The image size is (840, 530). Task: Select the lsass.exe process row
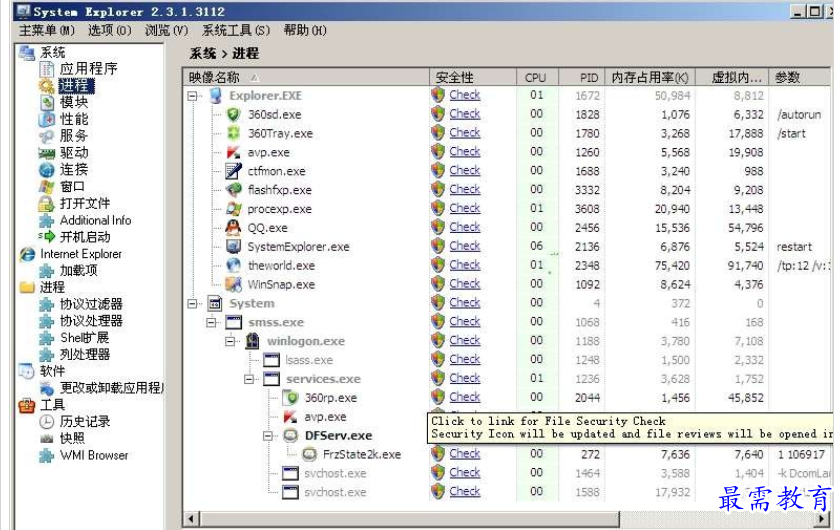pyautogui.click(x=309, y=360)
